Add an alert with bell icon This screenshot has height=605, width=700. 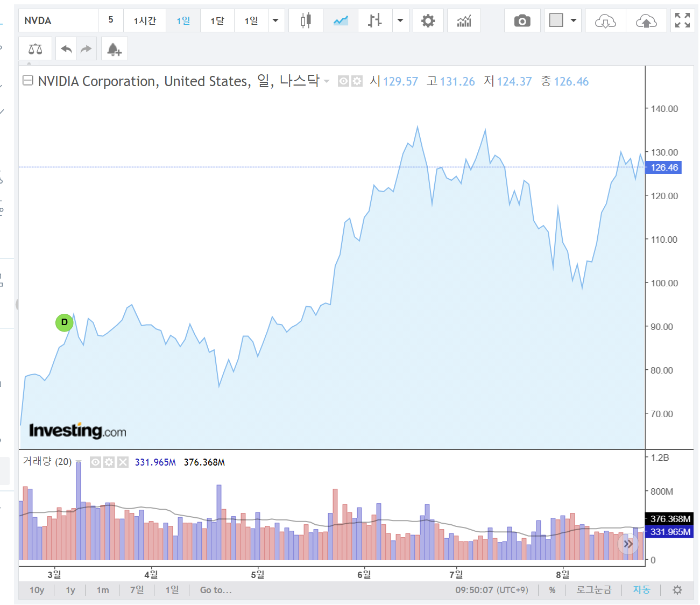click(x=114, y=49)
